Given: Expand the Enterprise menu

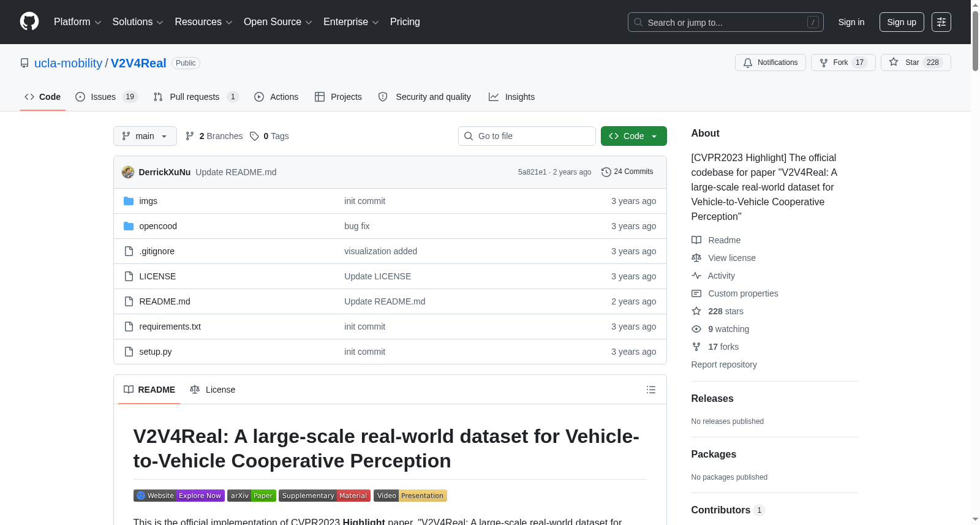Looking at the screenshot, I should point(351,22).
